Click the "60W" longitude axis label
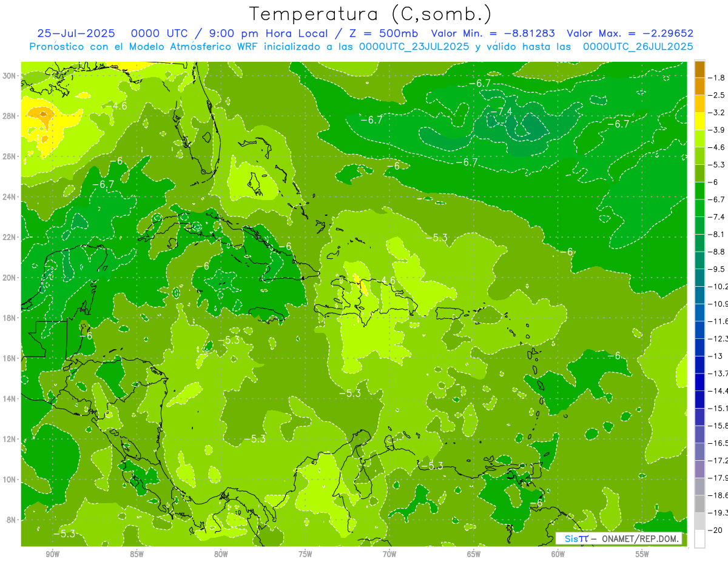 click(x=558, y=554)
